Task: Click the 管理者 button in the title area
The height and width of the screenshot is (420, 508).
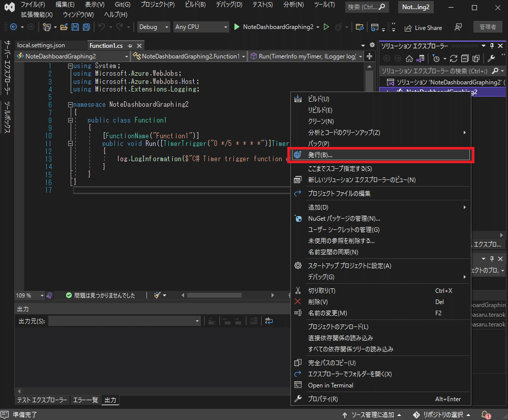Action: pos(488,27)
